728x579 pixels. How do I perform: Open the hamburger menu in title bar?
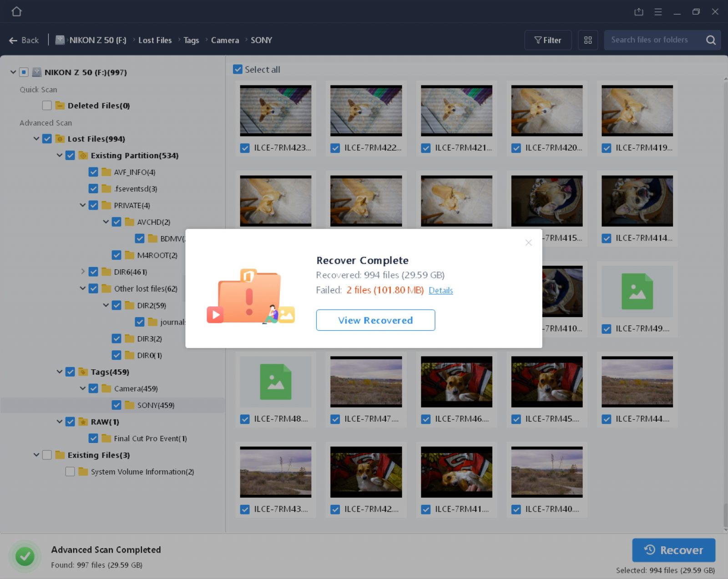pos(658,11)
